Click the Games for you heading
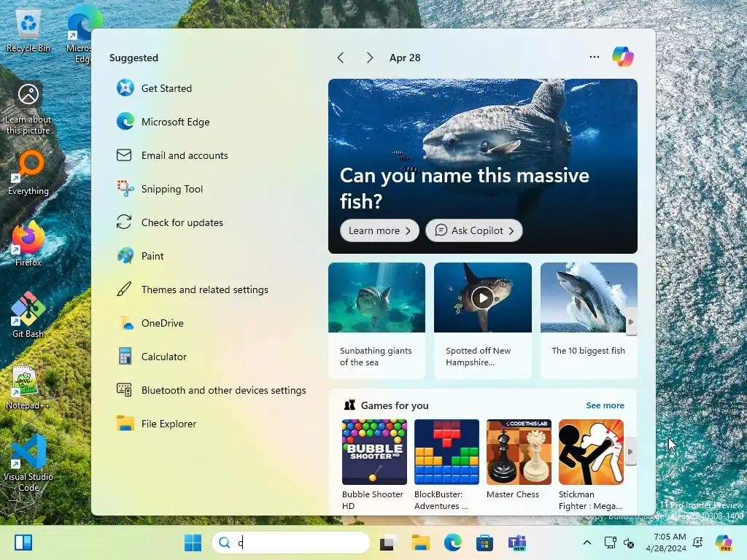Screen dimensions: 747x560 click(x=395, y=405)
